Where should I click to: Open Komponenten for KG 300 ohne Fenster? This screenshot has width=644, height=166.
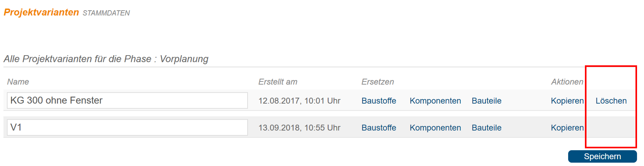click(x=435, y=101)
